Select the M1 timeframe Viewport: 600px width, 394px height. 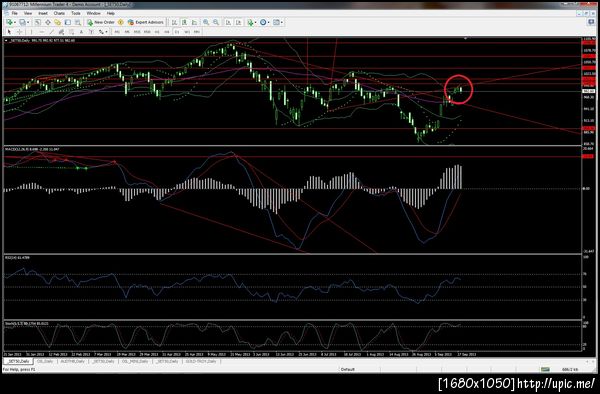(x=117, y=32)
